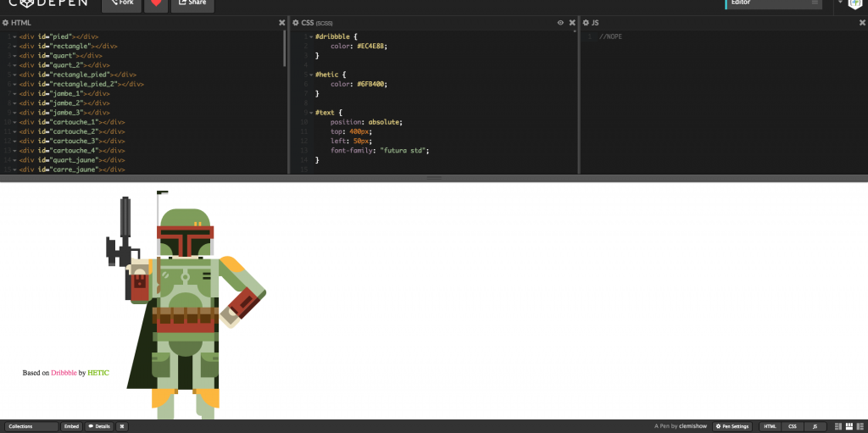This screenshot has width=868, height=433.
Task: Click the Boba Fett figure in preview
Action: tap(184, 304)
